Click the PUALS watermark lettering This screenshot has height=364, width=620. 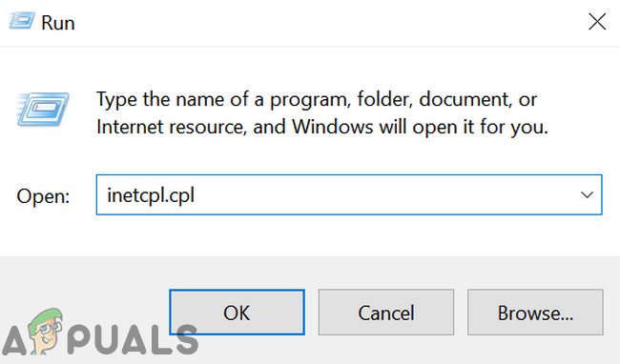133,340
